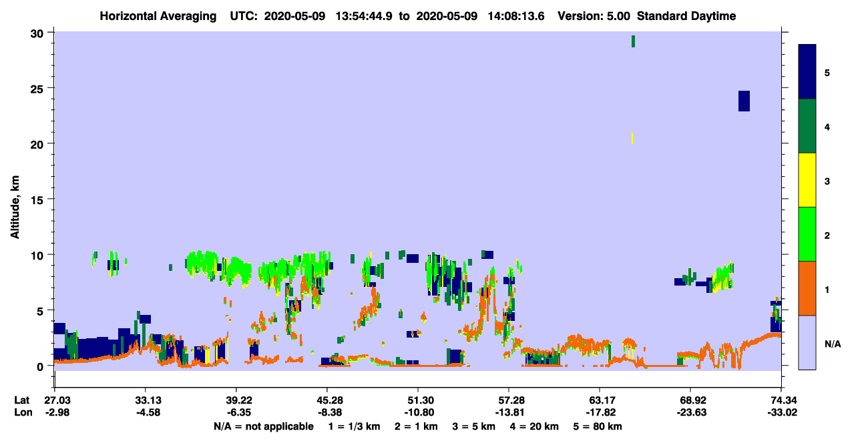868x445 pixels.
Task: Click longitude value "-17.82"
Action: point(600,412)
